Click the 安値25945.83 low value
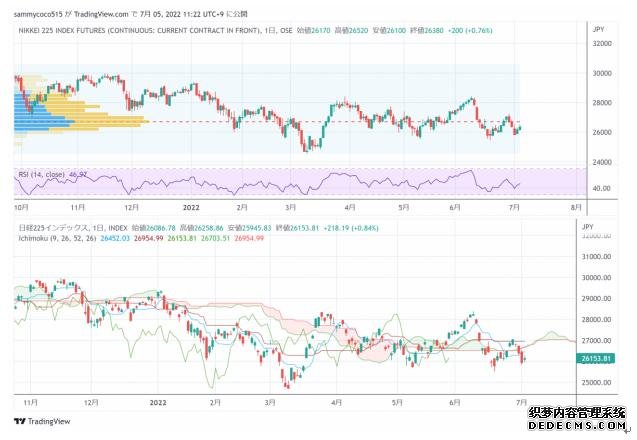The height and width of the screenshot is (440, 637). (249, 228)
